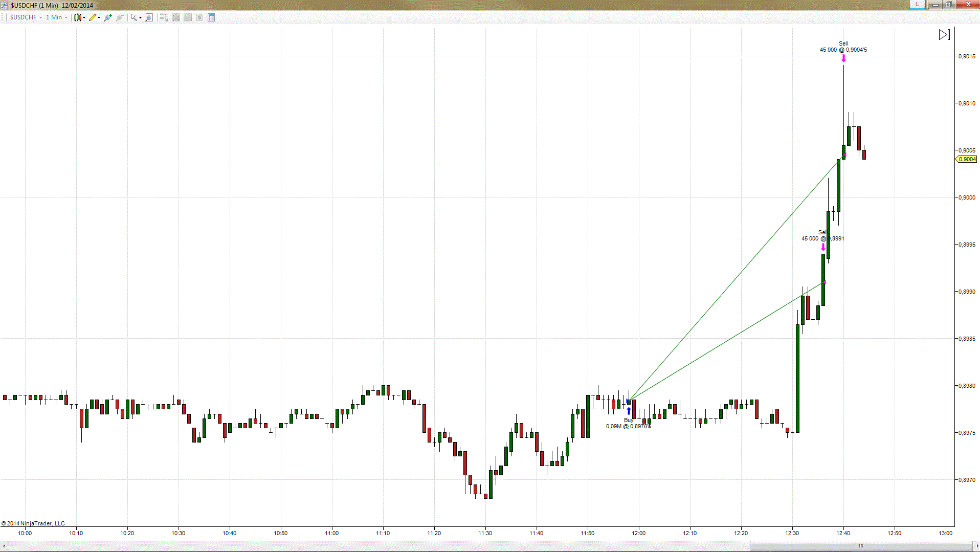
Task: Click the zoom out magnifier icon
Action: click(x=120, y=17)
